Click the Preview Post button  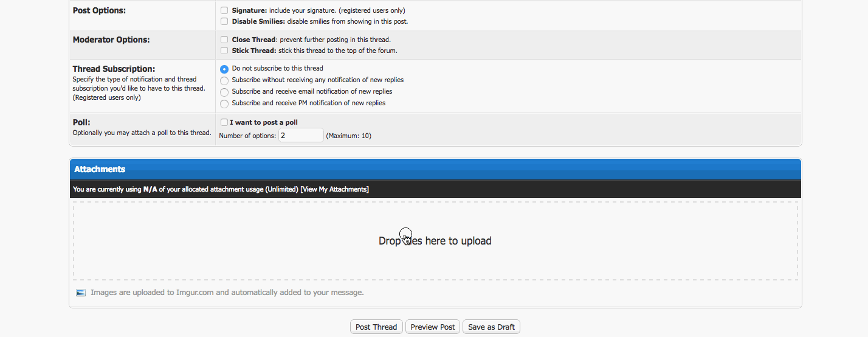point(433,327)
